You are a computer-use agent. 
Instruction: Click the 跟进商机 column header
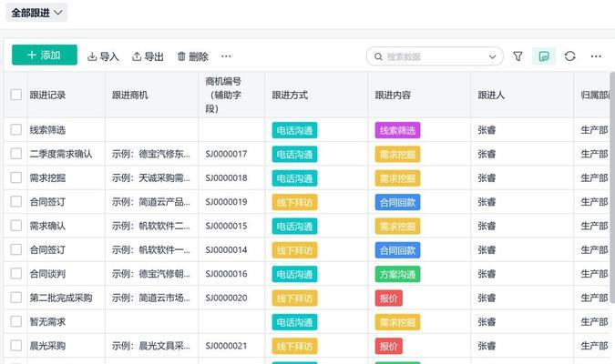pos(129,95)
